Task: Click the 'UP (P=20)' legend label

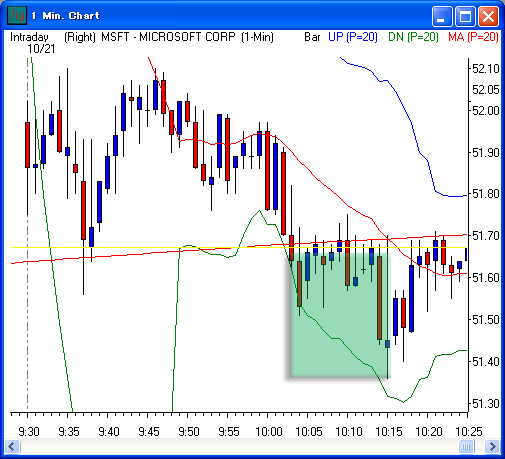Action: 353,37
